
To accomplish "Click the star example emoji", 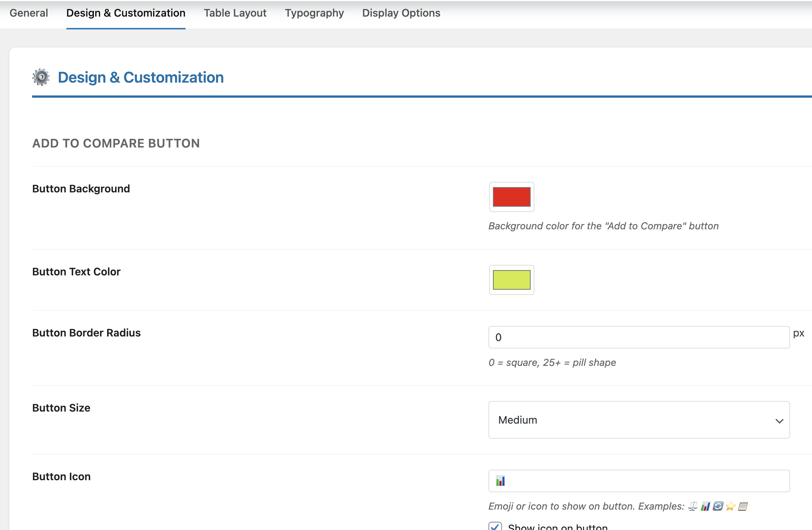I will click(x=731, y=506).
